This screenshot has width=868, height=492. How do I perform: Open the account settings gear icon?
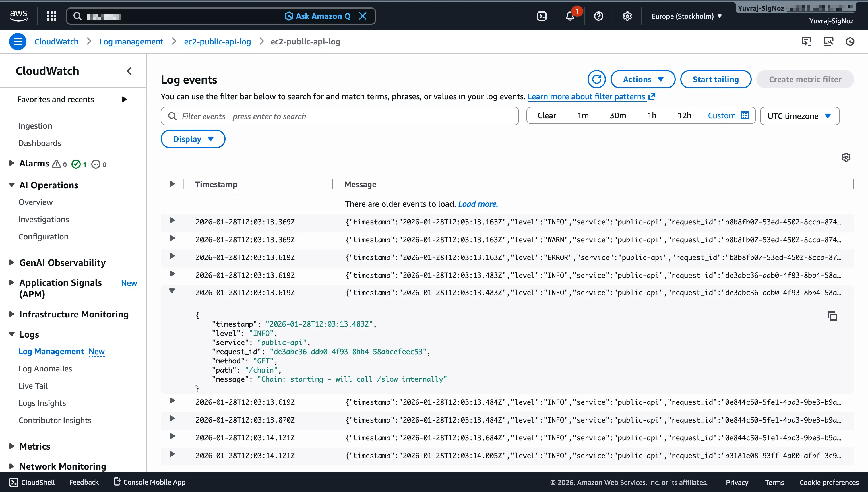tap(627, 16)
